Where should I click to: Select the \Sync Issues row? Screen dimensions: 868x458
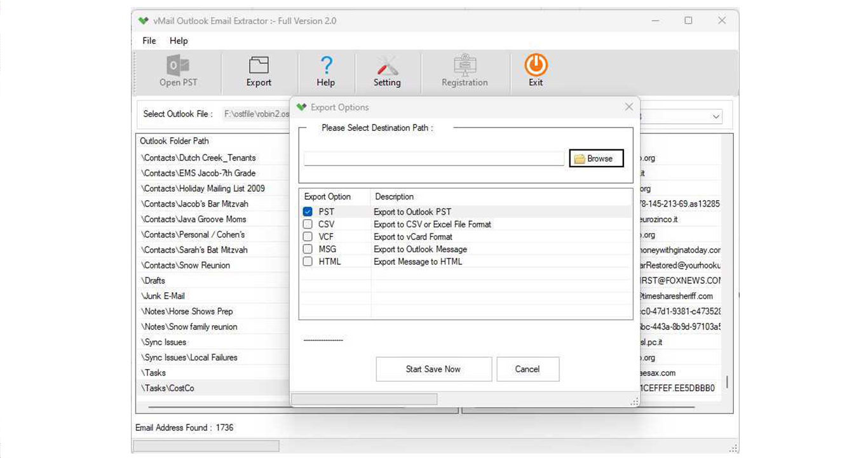pos(213,342)
